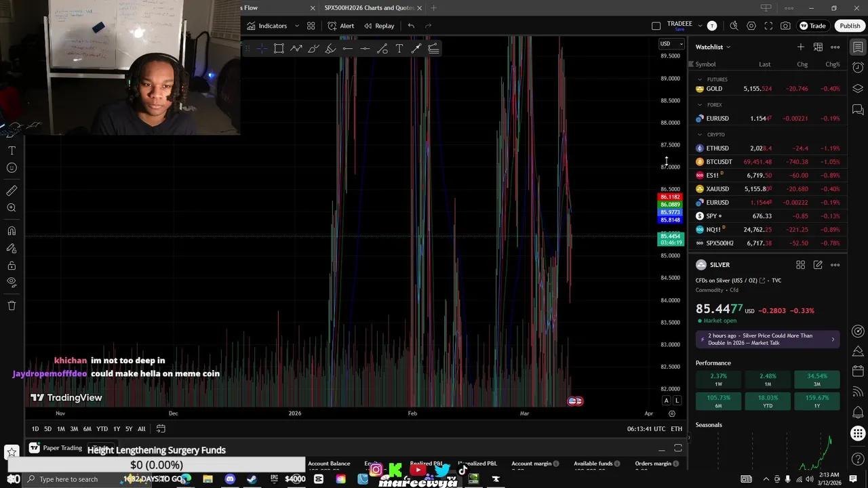
Task: Open SILVER details more options menu
Action: tap(835, 265)
